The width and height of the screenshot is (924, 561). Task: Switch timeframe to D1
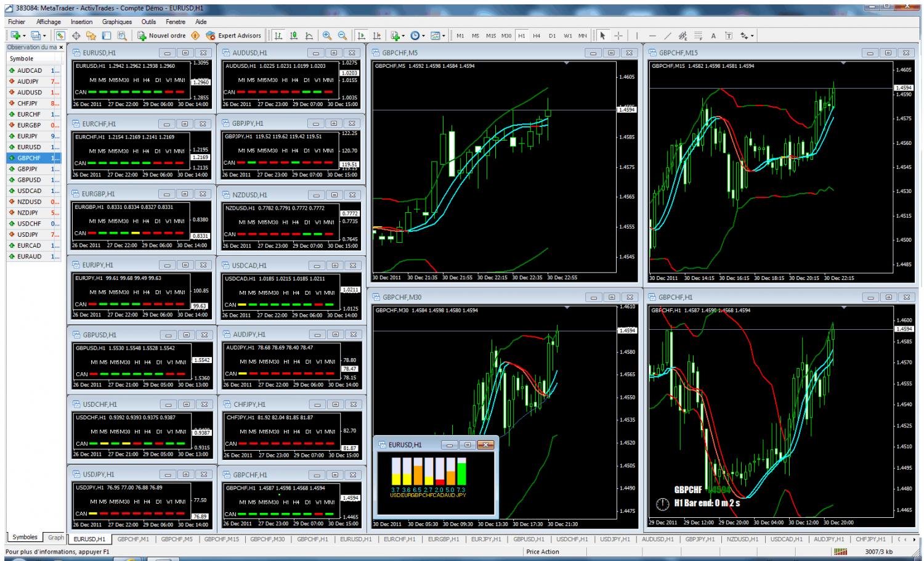pyautogui.click(x=552, y=35)
